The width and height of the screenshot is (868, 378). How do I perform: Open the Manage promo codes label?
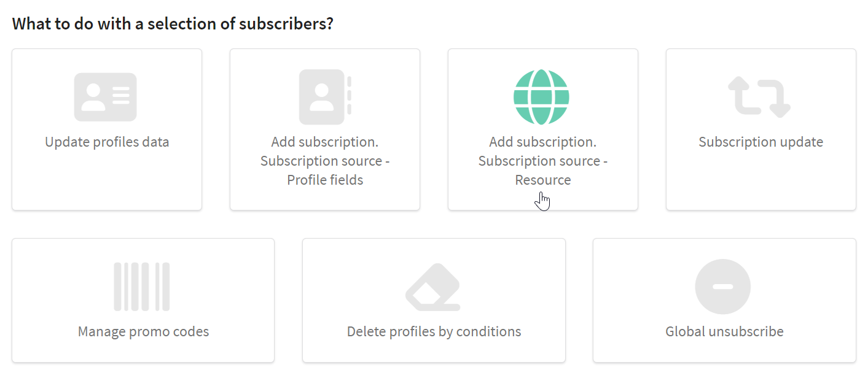pos(143,331)
